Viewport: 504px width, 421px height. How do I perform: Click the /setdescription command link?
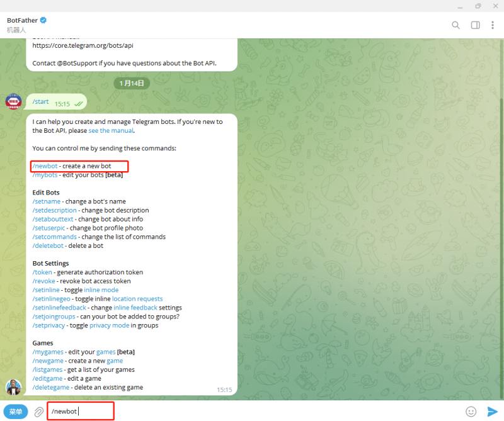point(54,210)
